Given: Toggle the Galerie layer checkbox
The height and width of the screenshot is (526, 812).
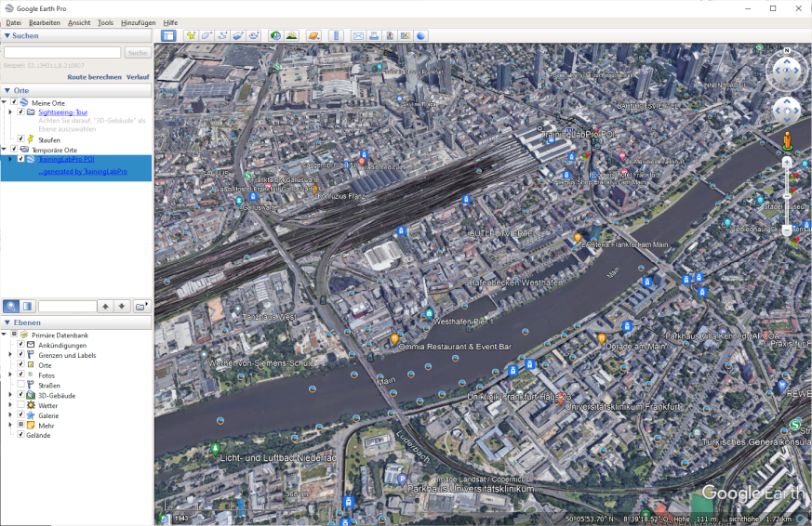Looking at the screenshot, I should 21,414.
